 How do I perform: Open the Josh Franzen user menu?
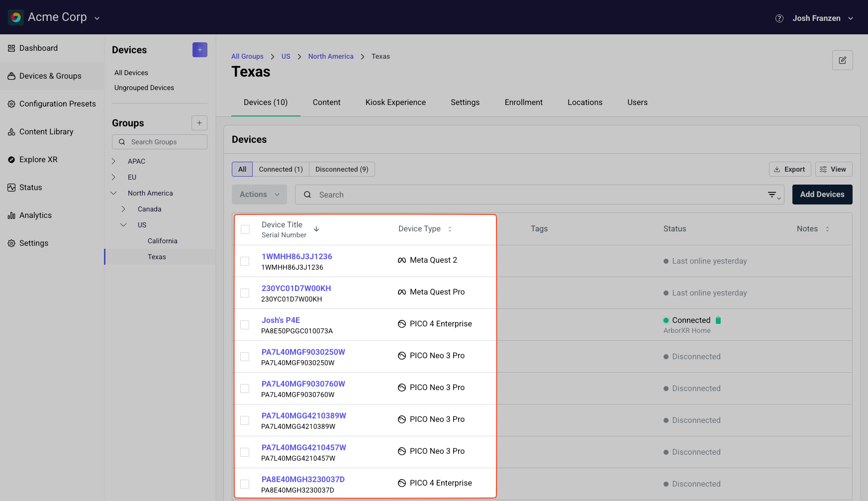click(x=823, y=18)
